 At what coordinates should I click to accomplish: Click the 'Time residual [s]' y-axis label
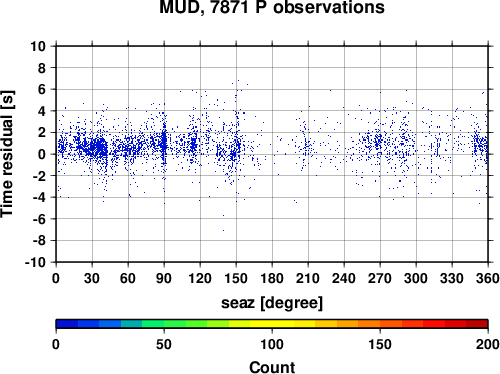[x=7, y=154]
